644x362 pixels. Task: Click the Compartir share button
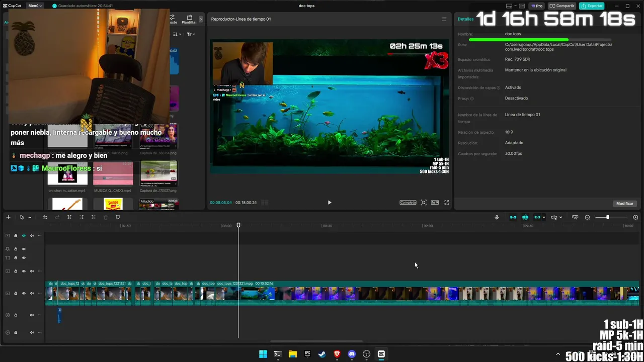coord(562,6)
